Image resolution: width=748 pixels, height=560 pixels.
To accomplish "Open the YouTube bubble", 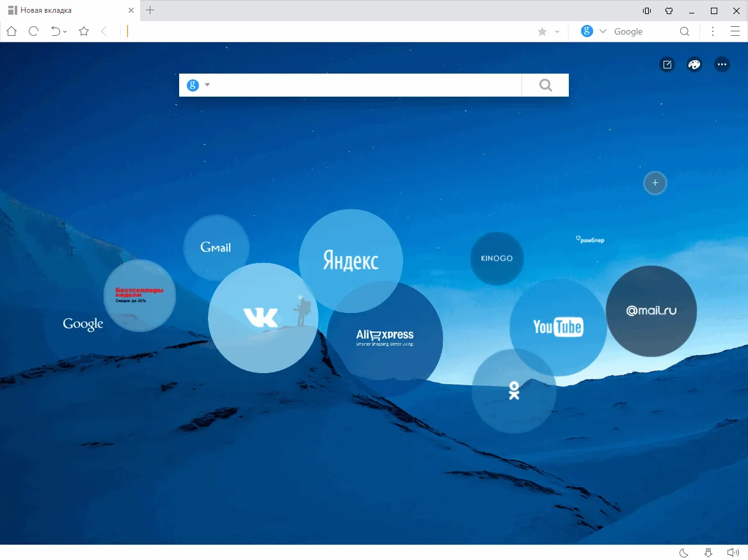I will click(x=558, y=327).
